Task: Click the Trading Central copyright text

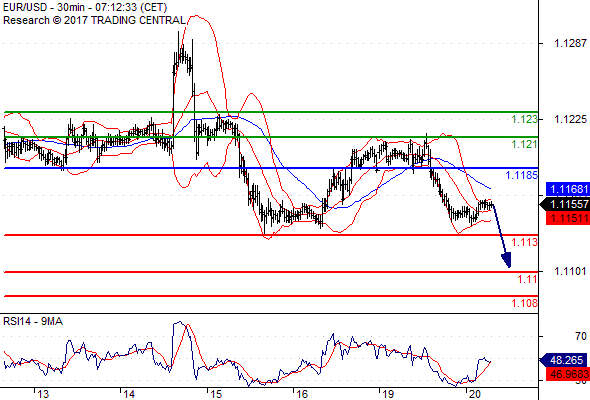Action: (94, 20)
